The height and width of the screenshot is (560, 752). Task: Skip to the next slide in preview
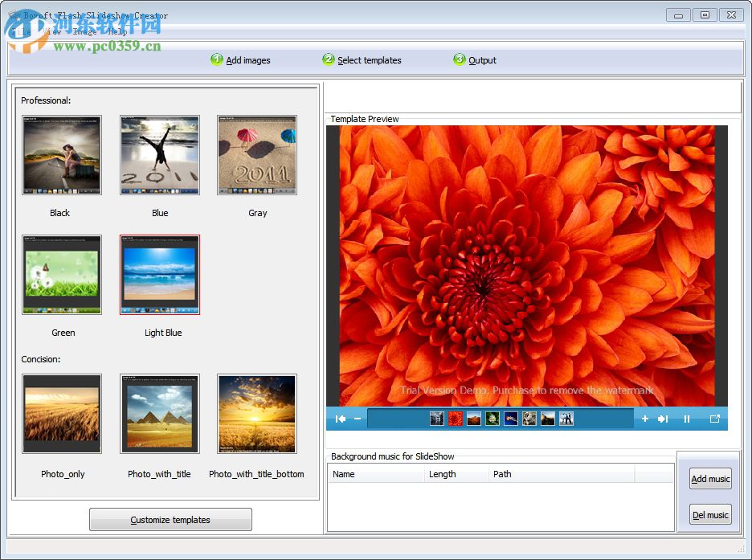662,419
